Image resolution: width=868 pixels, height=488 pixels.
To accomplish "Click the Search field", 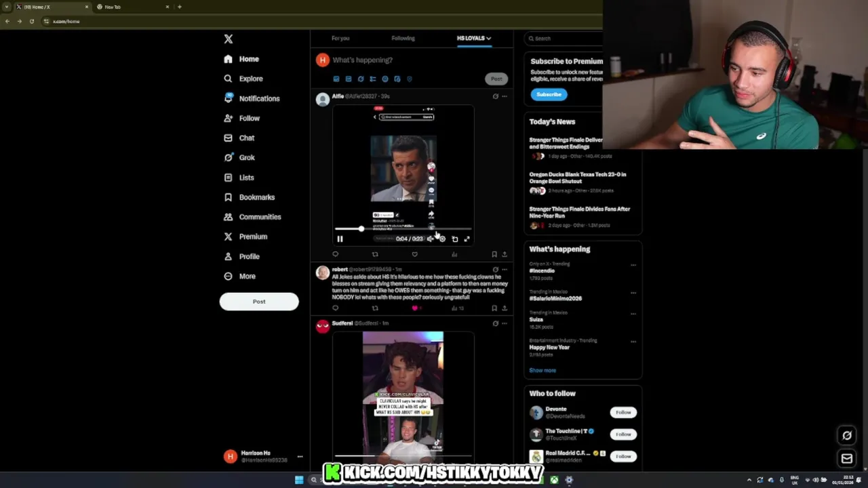I will pyautogui.click(x=563, y=39).
